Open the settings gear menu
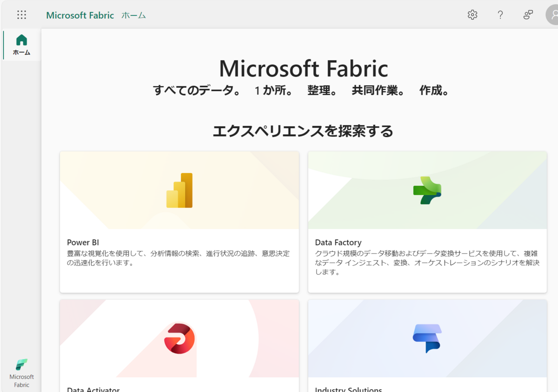558x392 pixels. click(472, 15)
